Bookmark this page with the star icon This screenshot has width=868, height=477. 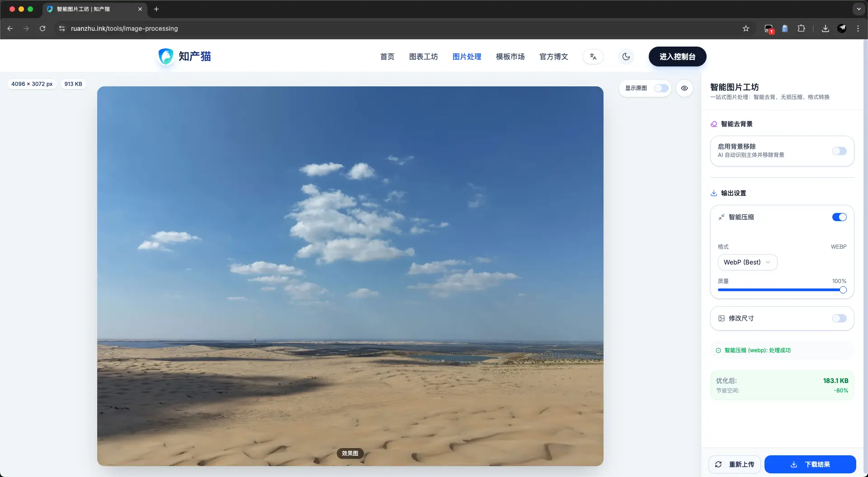(746, 28)
